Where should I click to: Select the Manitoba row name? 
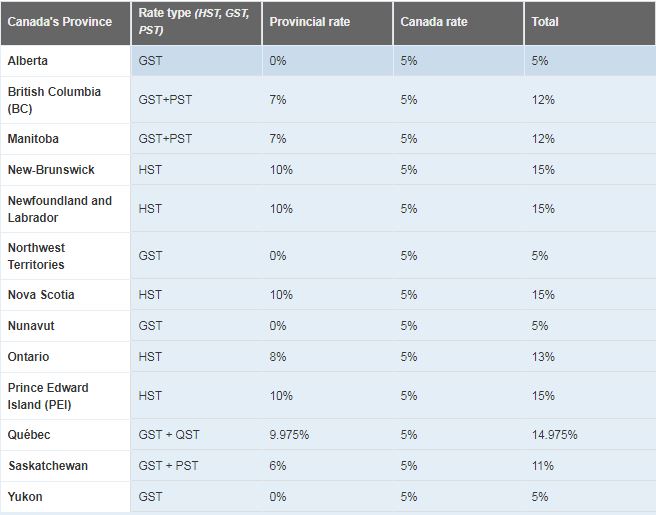pos(33,139)
